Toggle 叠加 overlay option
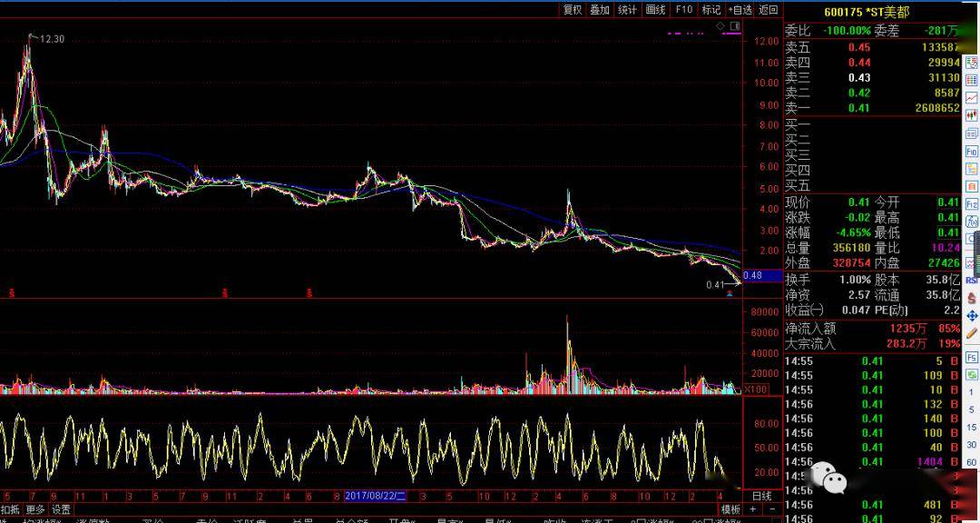980x523 pixels. [600, 10]
